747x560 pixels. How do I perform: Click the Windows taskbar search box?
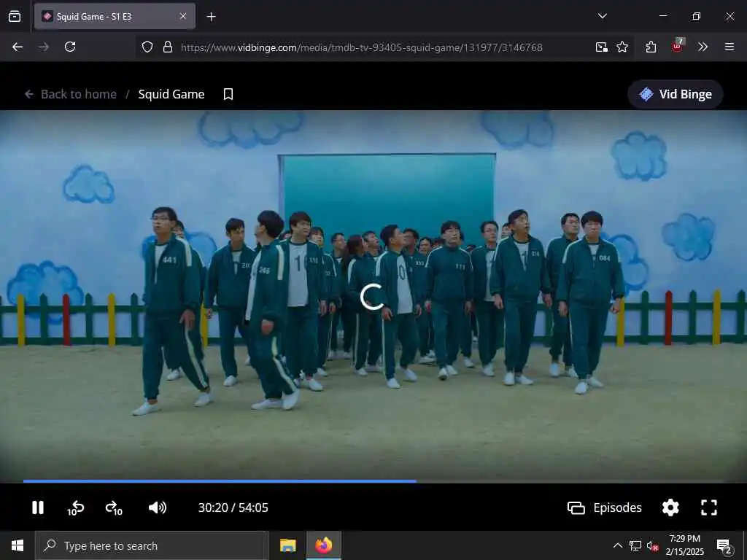point(152,545)
